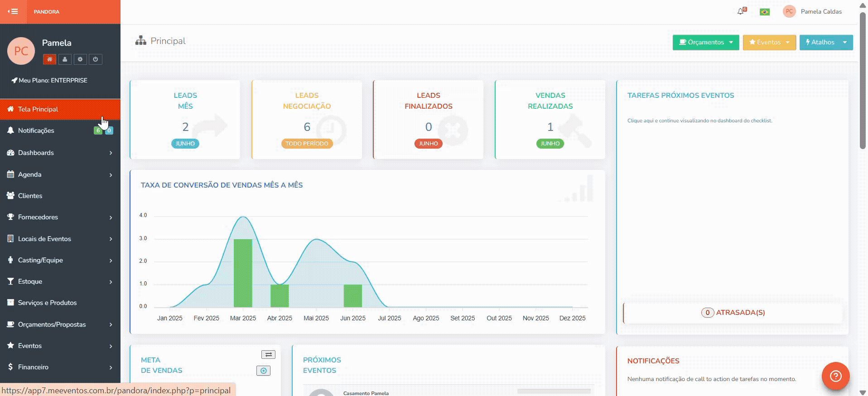Open the green Orçamentos dropdown button
868x396 pixels.
[706, 42]
